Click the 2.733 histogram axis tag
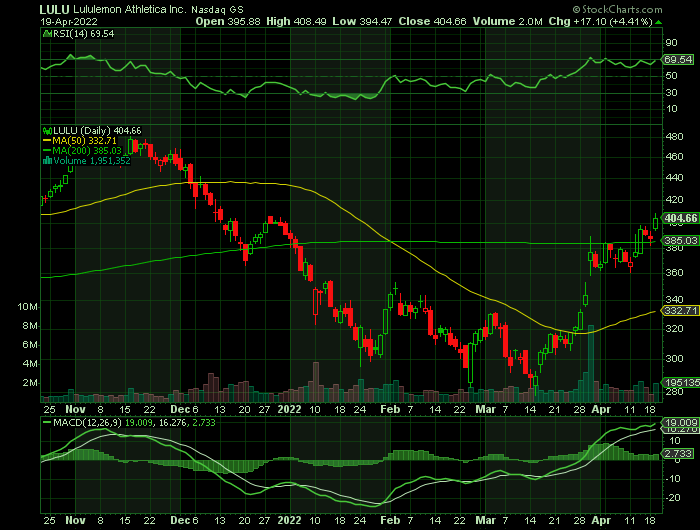 click(x=678, y=454)
